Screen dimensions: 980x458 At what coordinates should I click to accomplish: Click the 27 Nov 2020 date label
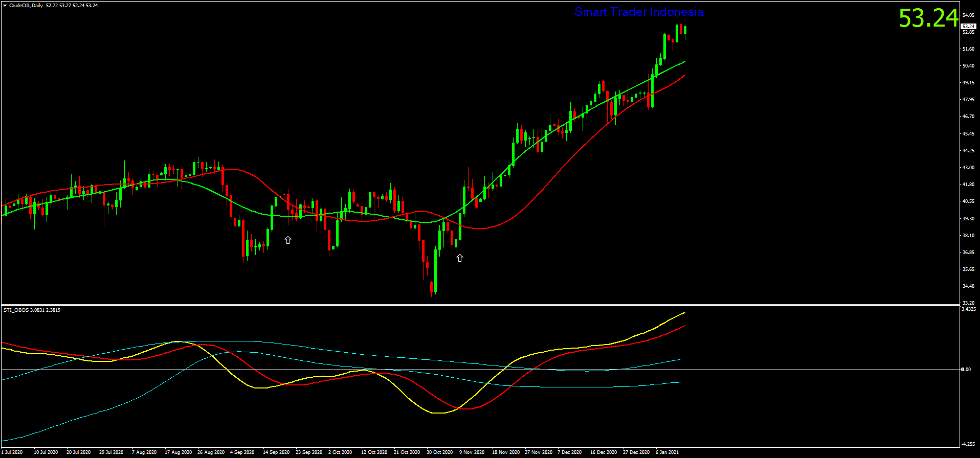[x=538, y=452]
